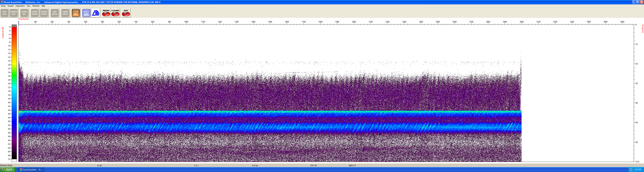The height and width of the screenshot is (172, 644).
Task: Click the START ALL button
Action: click(24, 13)
